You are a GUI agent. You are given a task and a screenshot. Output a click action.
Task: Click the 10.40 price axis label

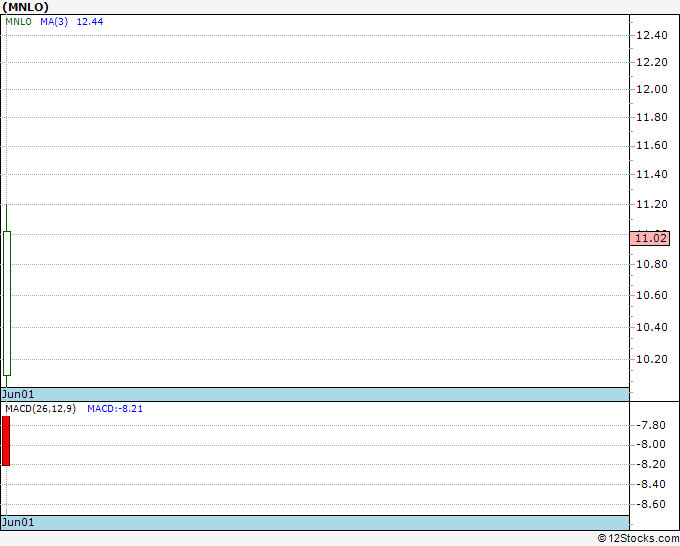tap(652, 327)
